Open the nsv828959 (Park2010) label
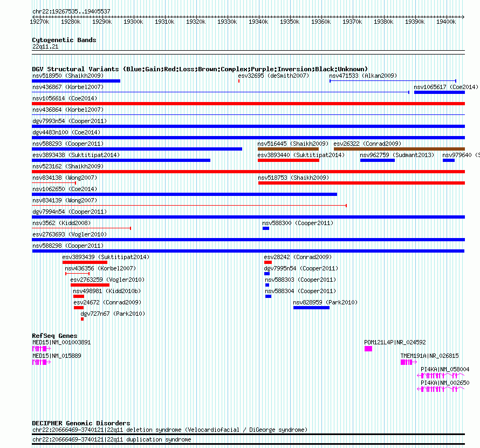The width and height of the screenshot is (480, 448). pyautogui.click(x=325, y=302)
